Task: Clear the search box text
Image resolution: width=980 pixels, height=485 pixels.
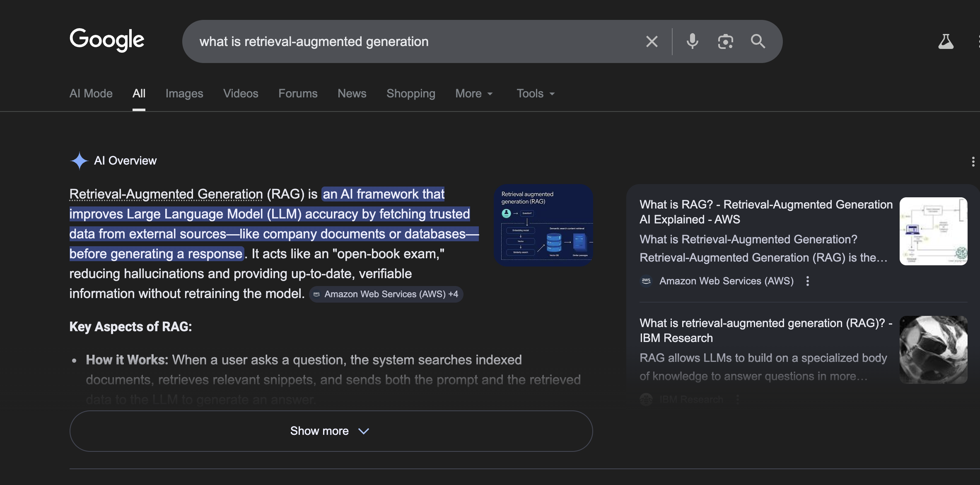Action: pos(652,41)
